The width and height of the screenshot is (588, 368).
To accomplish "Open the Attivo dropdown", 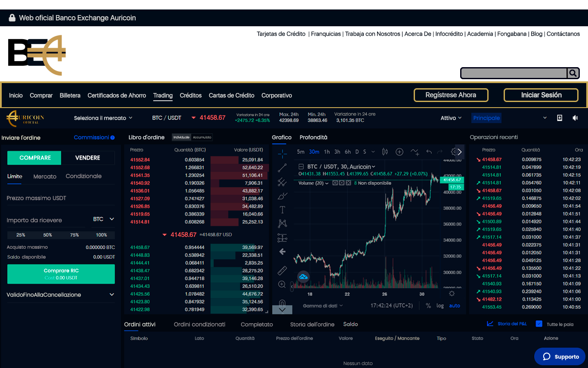I will [451, 118].
